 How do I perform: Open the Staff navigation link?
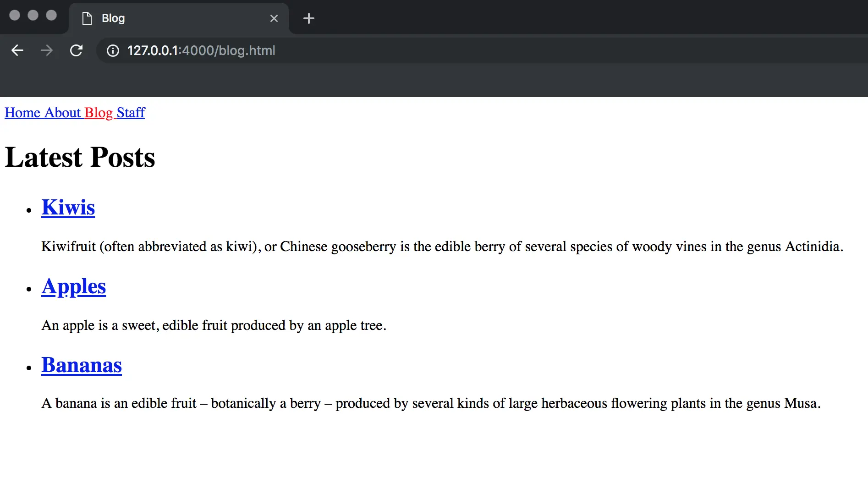coord(131,113)
